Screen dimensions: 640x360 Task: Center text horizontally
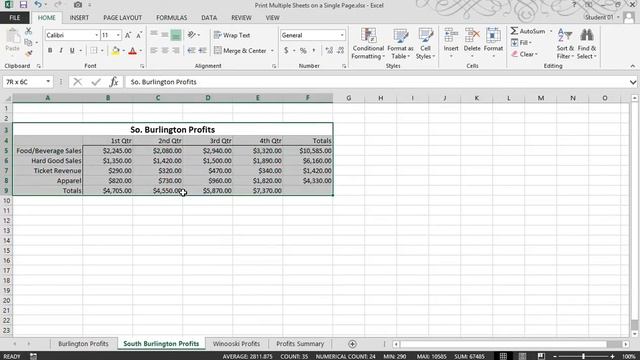coord(165,51)
